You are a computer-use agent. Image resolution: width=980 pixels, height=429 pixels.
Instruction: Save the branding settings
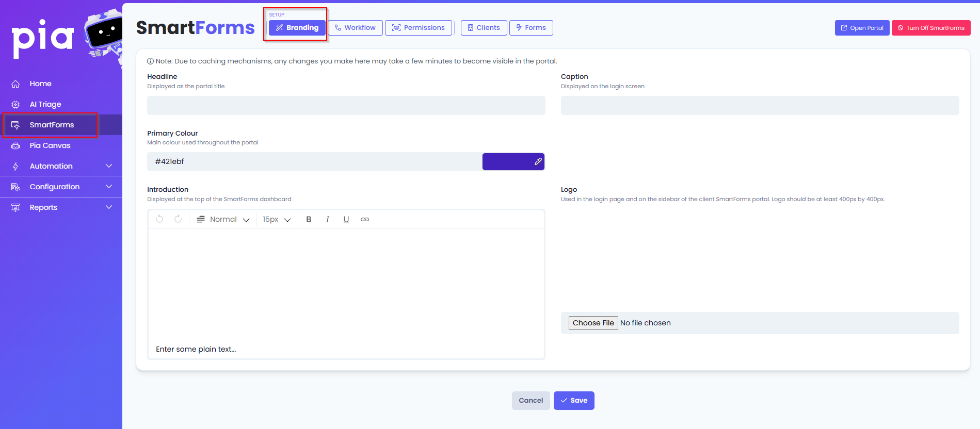[574, 401]
